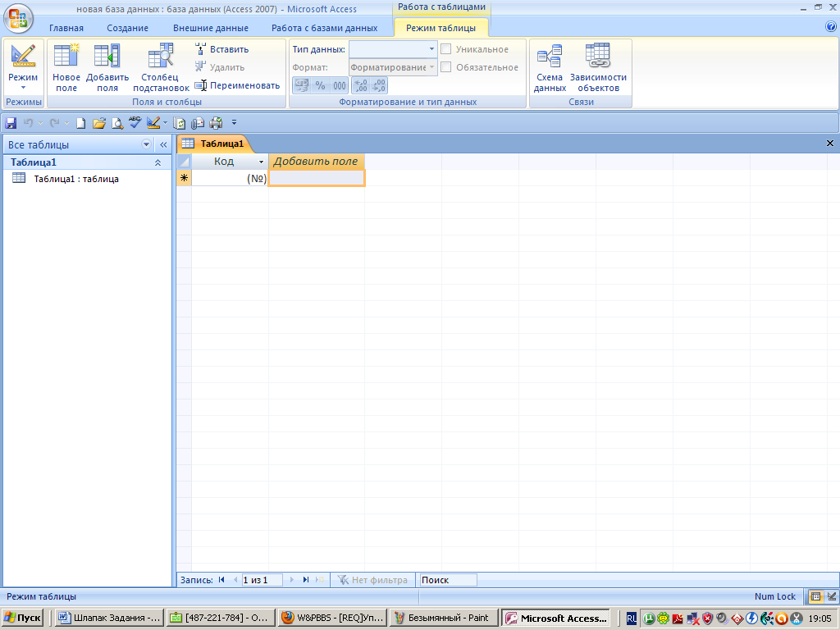Close the Таблица1 table with X
The width and height of the screenshot is (840, 630).
coord(830,143)
